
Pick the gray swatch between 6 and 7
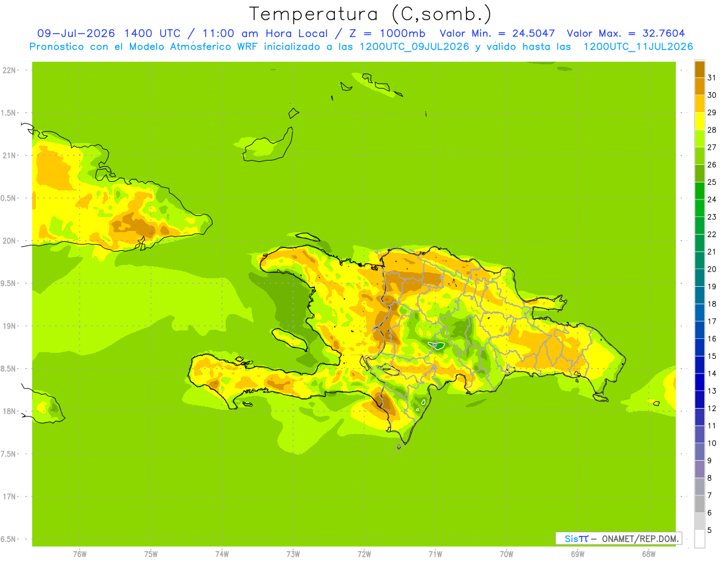pyautogui.click(x=699, y=503)
